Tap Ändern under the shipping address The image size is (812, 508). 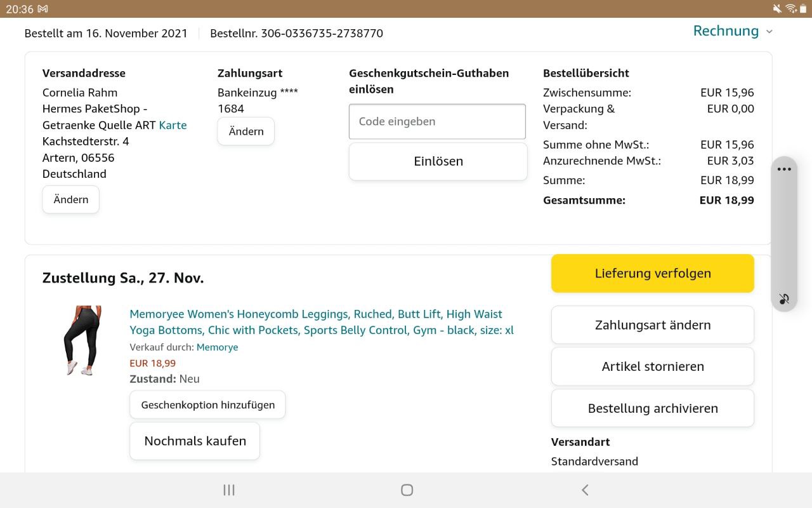(71, 199)
